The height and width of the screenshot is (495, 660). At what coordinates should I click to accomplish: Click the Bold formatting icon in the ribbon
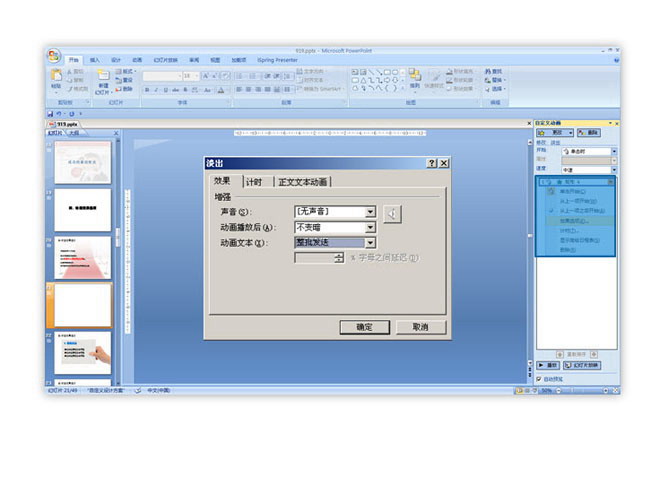point(146,90)
